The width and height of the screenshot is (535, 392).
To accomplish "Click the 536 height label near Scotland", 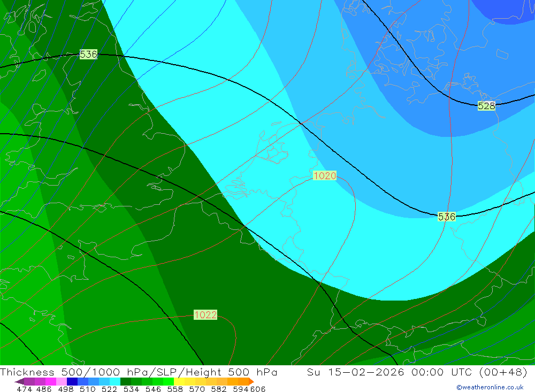I will coord(88,54).
